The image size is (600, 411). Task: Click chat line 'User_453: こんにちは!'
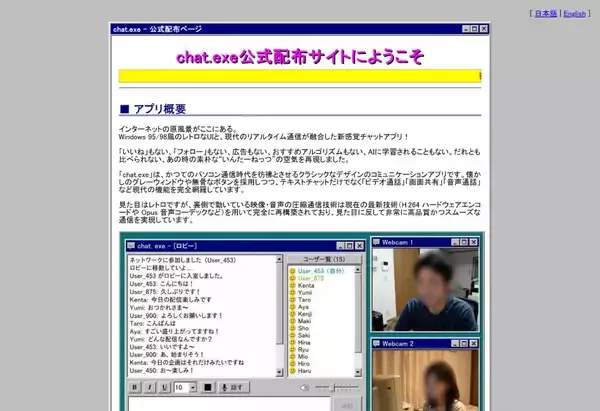tap(161, 284)
